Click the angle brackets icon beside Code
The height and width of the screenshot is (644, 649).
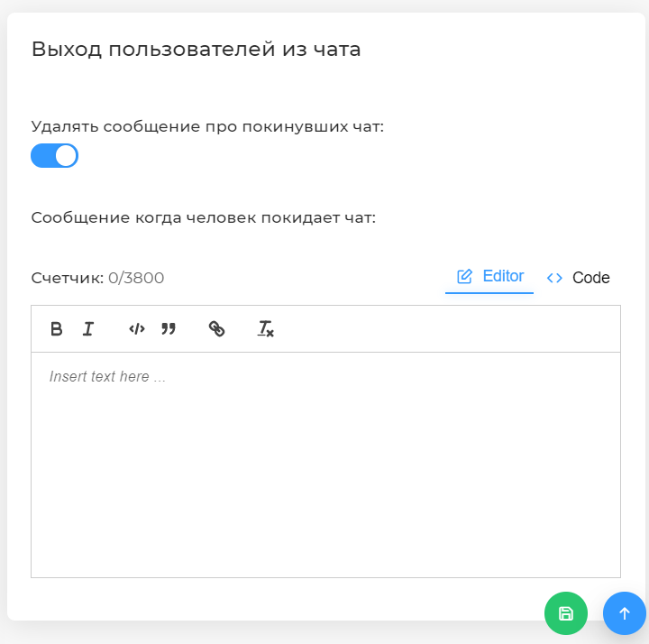click(x=554, y=278)
